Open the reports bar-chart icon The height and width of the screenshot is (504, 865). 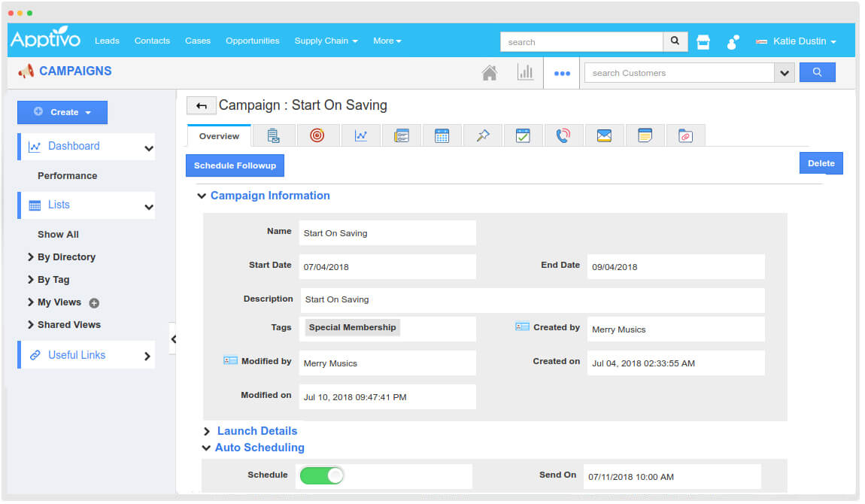[526, 72]
